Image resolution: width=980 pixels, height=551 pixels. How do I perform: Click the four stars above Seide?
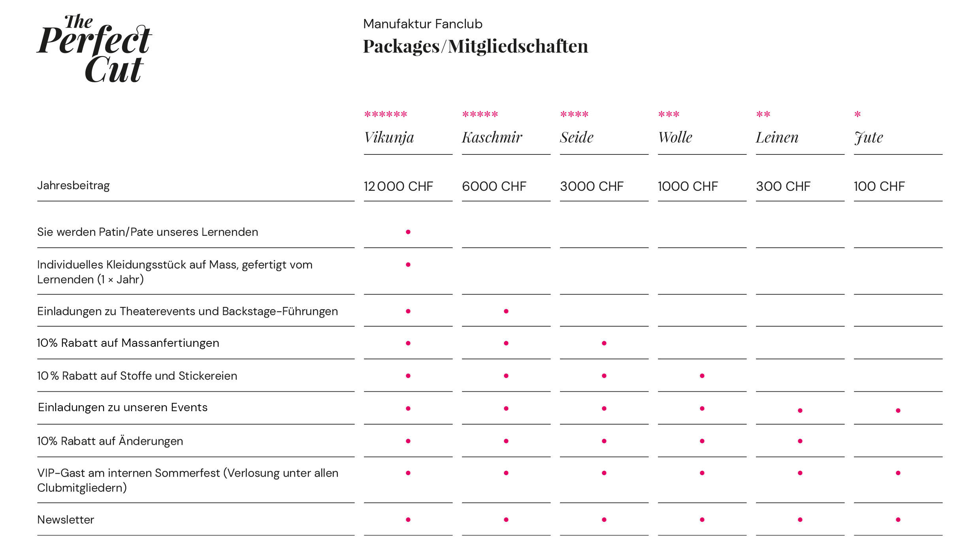pos(574,115)
